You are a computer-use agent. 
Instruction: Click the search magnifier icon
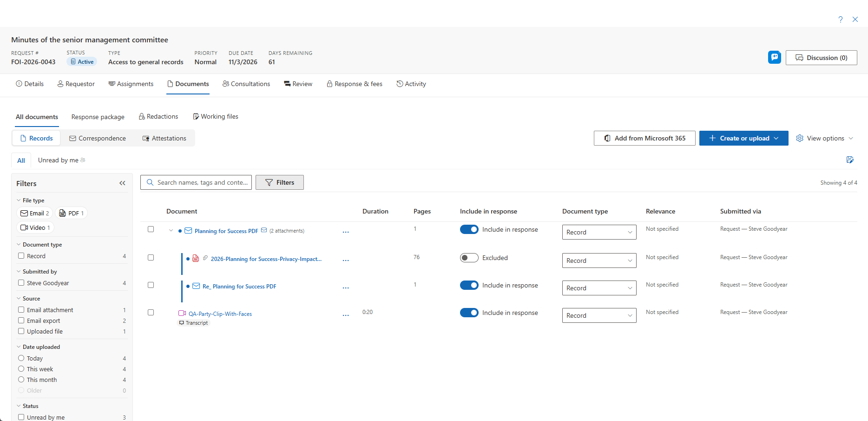coord(150,182)
